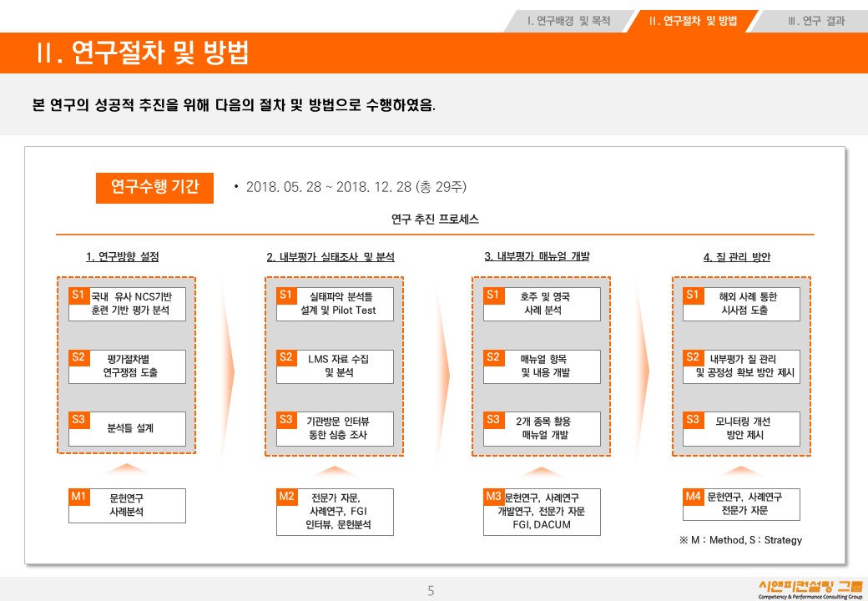This screenshot has width=868, height=601.
Task: Click the S1 badge beside 실태파악 분석틀
Action: click(x=286, y=295)
